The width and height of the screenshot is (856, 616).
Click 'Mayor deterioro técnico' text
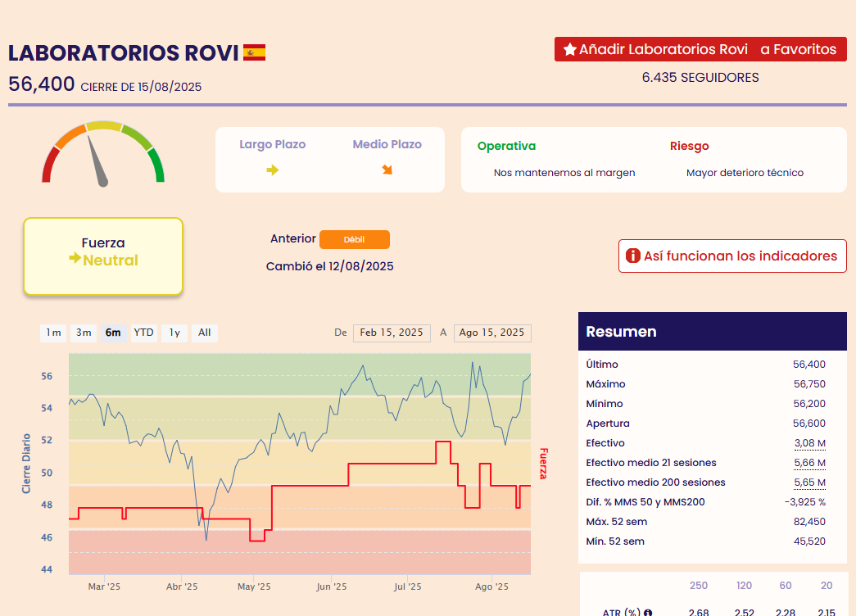tap(745, 173)
